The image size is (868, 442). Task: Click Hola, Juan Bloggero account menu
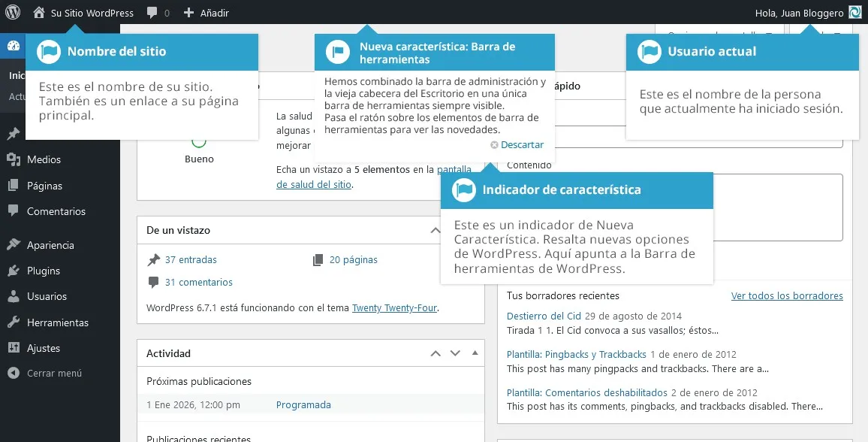[x=800, y=13]
